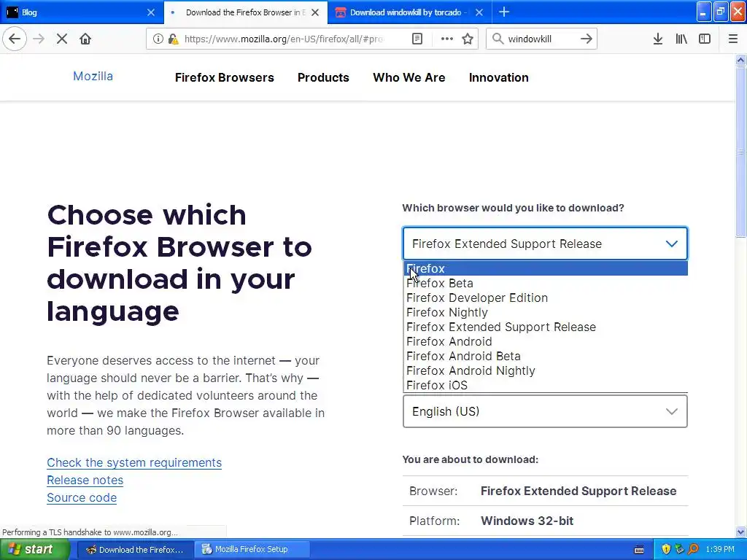Open the Firefox hamburger menu
Viewport: 747px width, 560px height.
[x=733, y=39]
